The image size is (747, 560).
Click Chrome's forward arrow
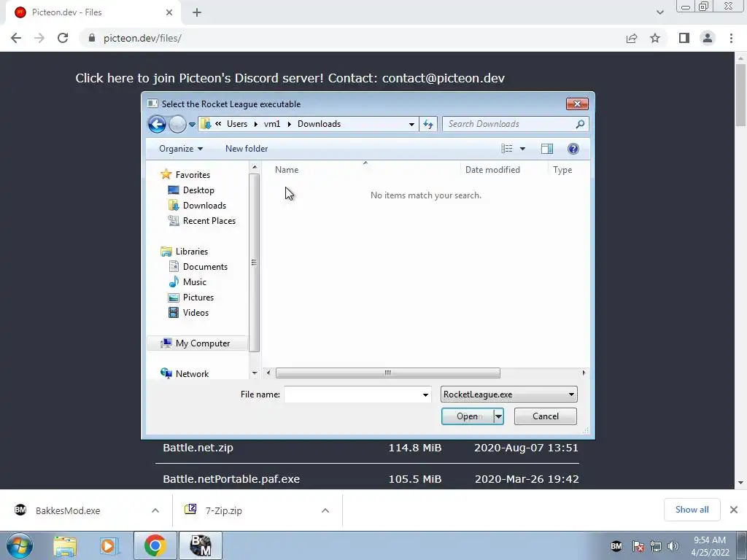coord(39,38)
